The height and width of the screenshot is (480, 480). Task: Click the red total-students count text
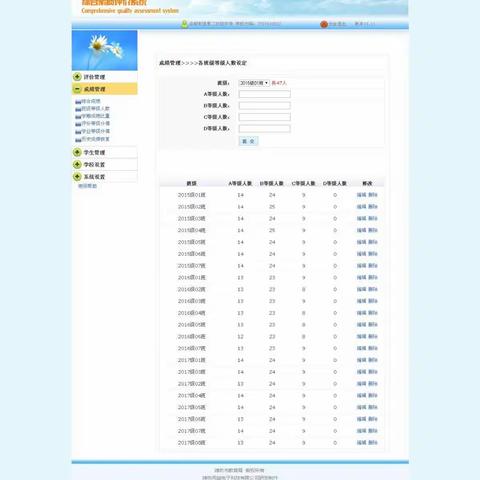[x=279, y=83]
